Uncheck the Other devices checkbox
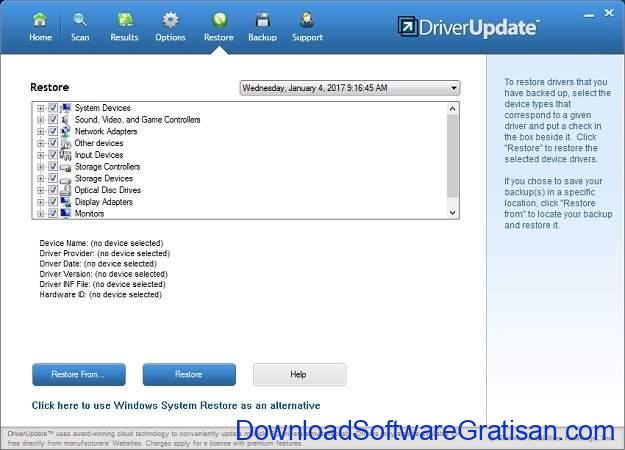This screenshot has width=625, height=450. click(53, 143)
